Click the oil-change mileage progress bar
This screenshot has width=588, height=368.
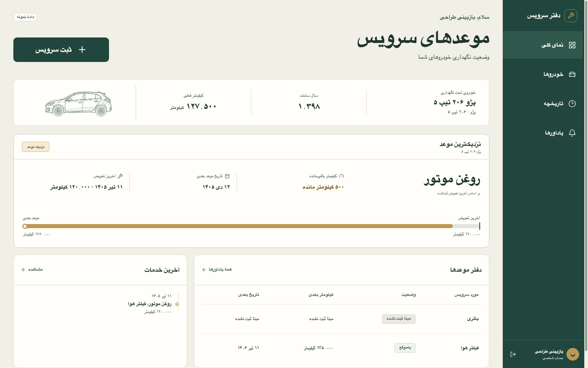(x=251, y=226)
